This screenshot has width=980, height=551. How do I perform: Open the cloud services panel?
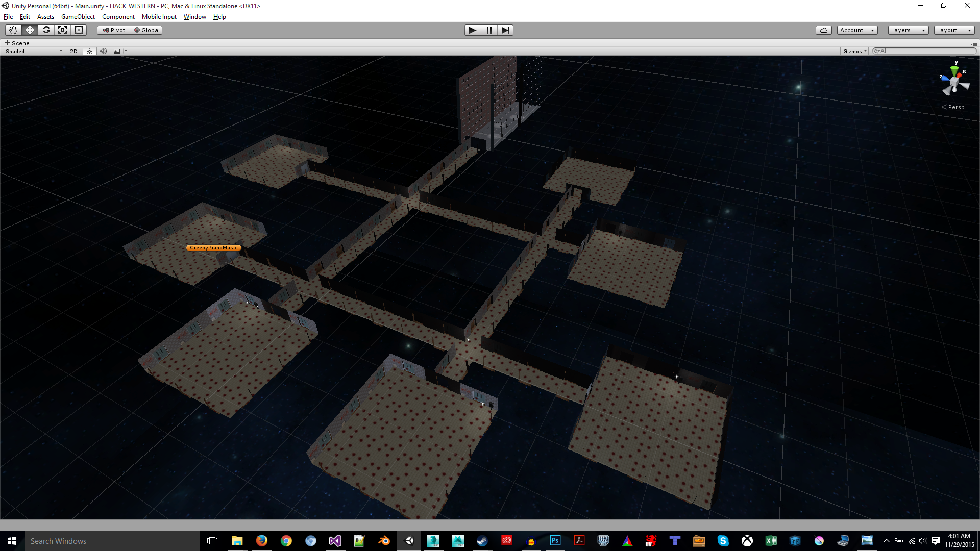point(823,30)
